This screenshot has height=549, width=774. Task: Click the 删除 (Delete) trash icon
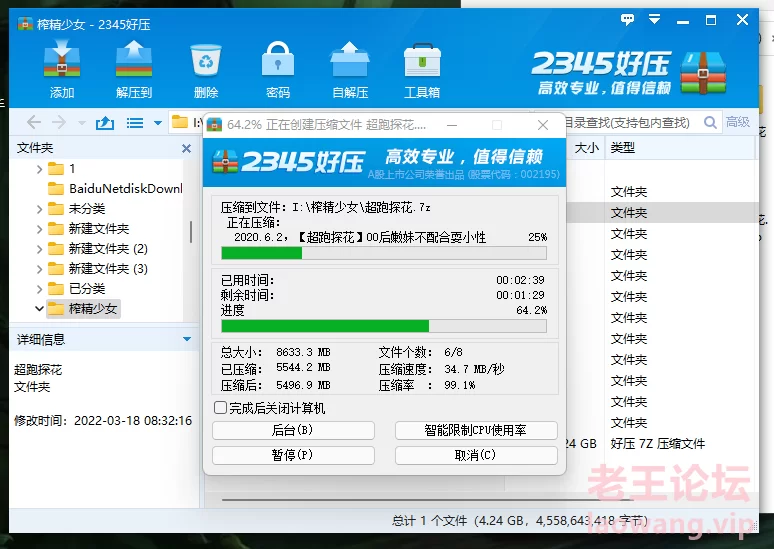click(206, 70)
